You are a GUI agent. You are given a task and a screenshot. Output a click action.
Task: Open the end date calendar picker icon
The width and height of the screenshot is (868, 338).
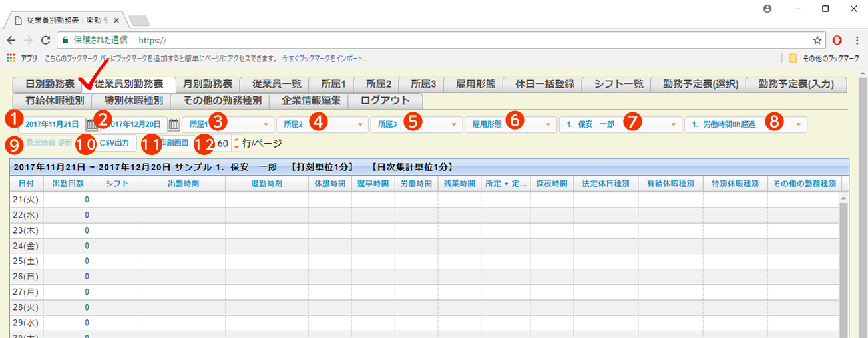pyautogui.click(x=174, y=124)
